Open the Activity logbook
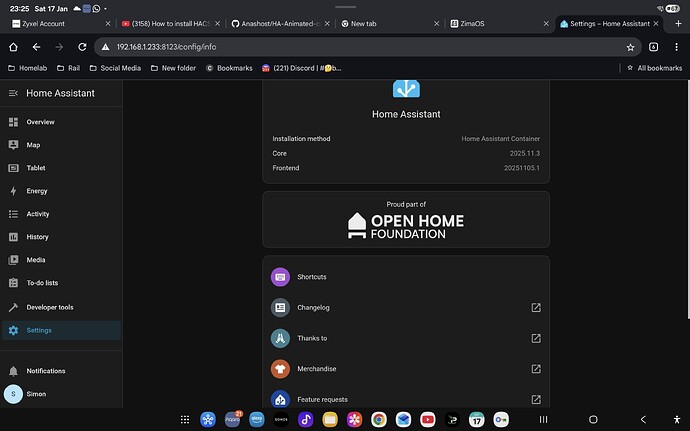 (61, 214)
